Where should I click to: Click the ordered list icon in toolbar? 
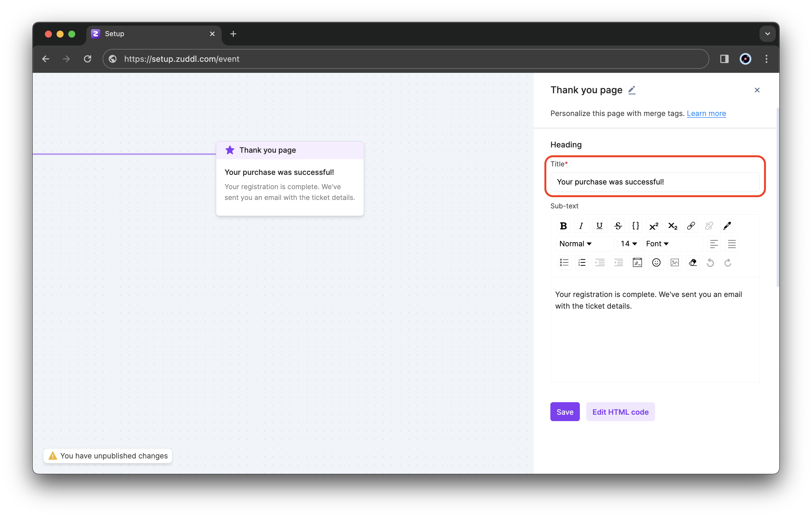pyautogui.click(x=582, y=262)
